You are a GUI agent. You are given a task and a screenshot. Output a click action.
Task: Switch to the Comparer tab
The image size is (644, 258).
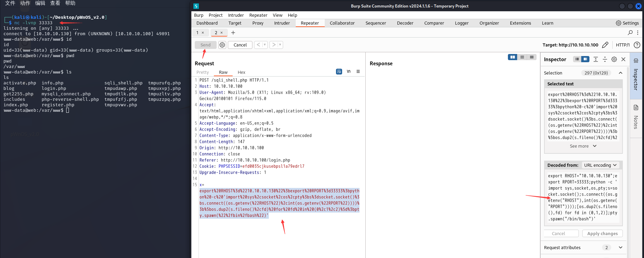434,23
